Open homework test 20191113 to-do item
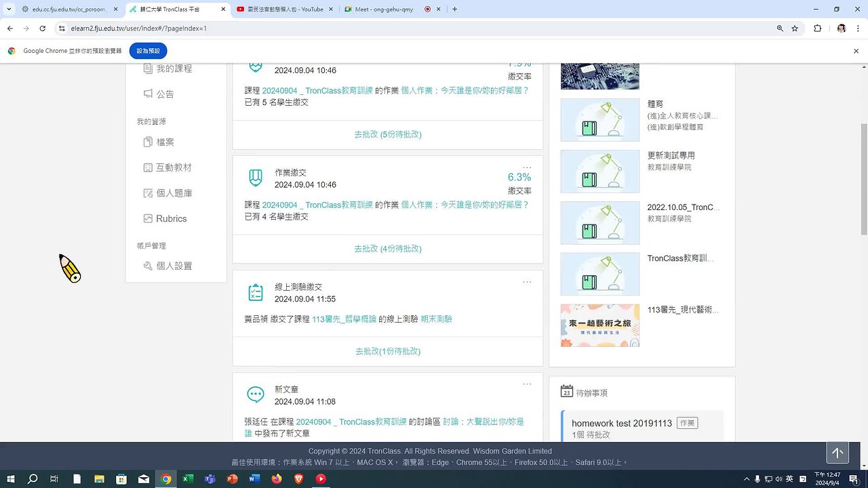 tap(622, 423)
